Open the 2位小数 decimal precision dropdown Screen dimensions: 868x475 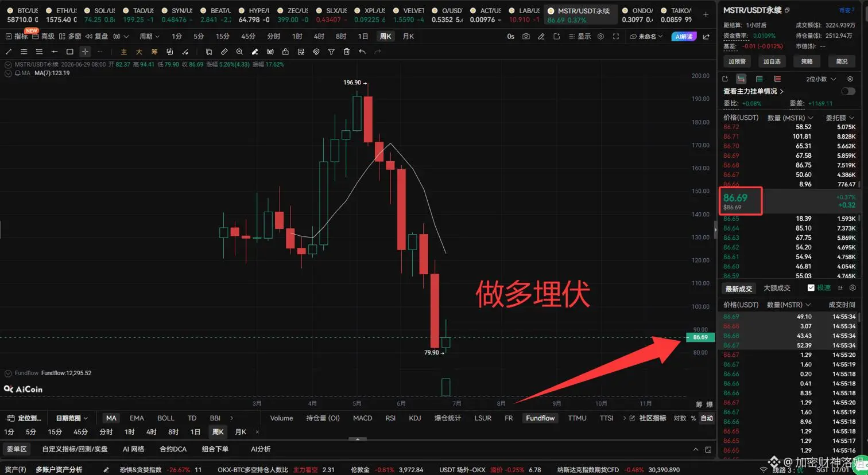point(821,79)
